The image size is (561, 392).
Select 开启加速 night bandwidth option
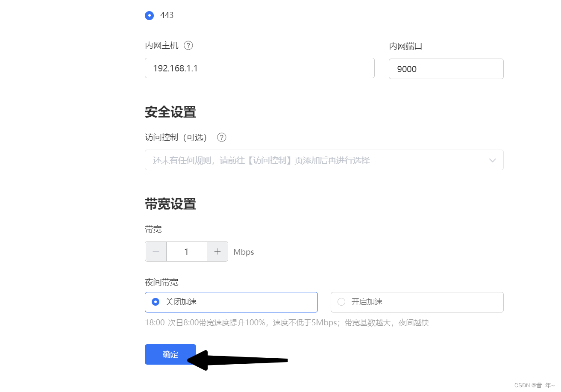click(x=417, y=302)
